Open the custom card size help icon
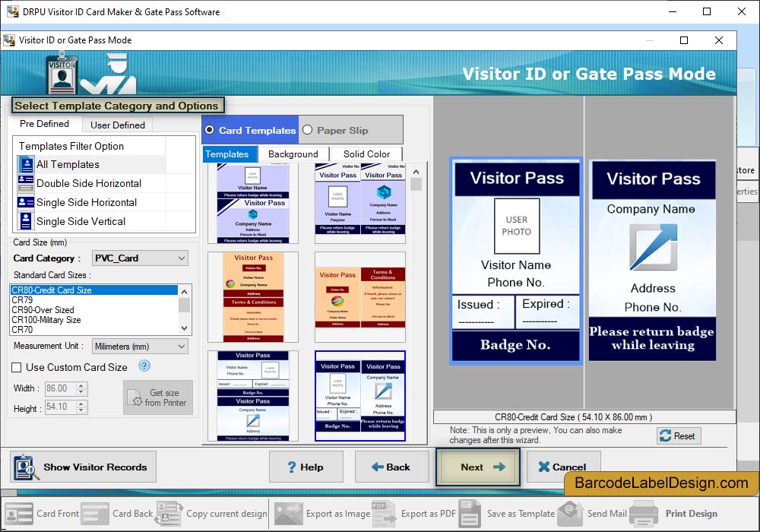The height and width of the screenshot is (532, 760). click(144, 366)
